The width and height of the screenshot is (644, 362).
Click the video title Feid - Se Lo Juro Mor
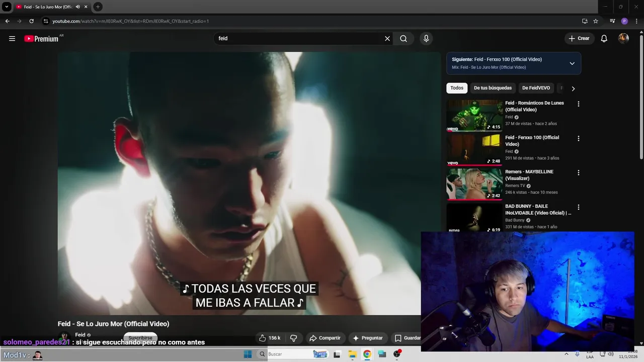(x=113, y=324)
